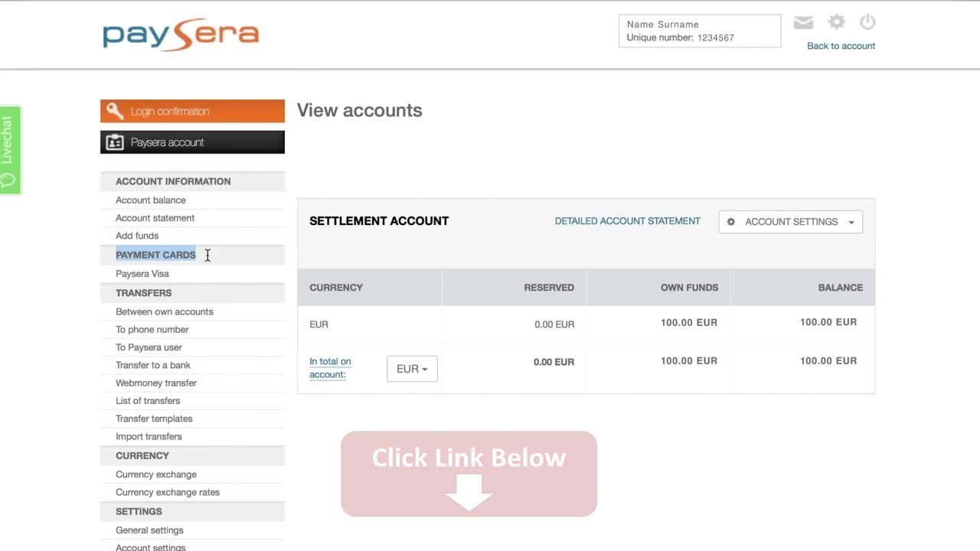The image size is (980, 551).
Task: Click Back to account link
Action: 841,46
